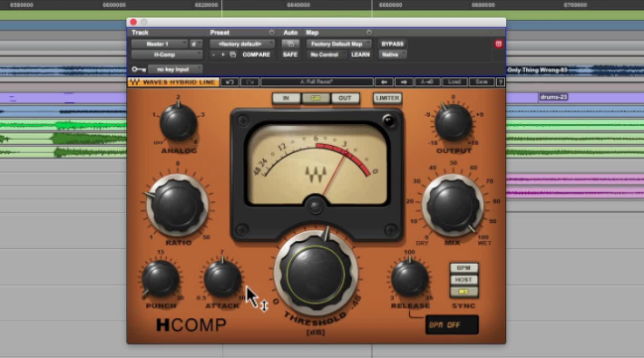Click the Auto header label
644x358 pixels.
coord(290,33)
